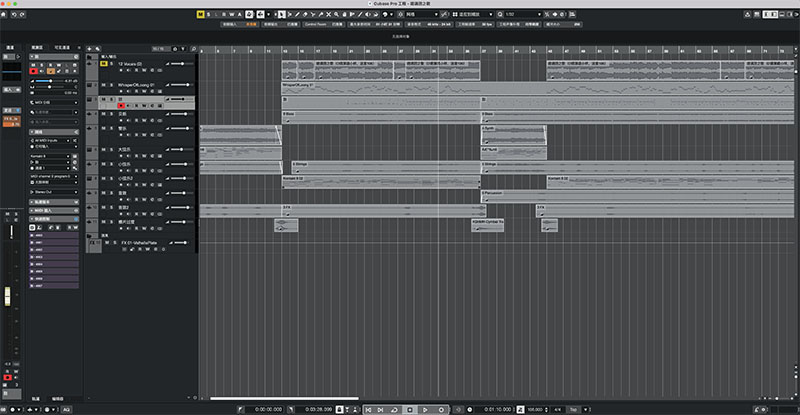This screenshot has width=800, height=415.
Task: Open track search magnifier icon
Action: click(193, 49)
